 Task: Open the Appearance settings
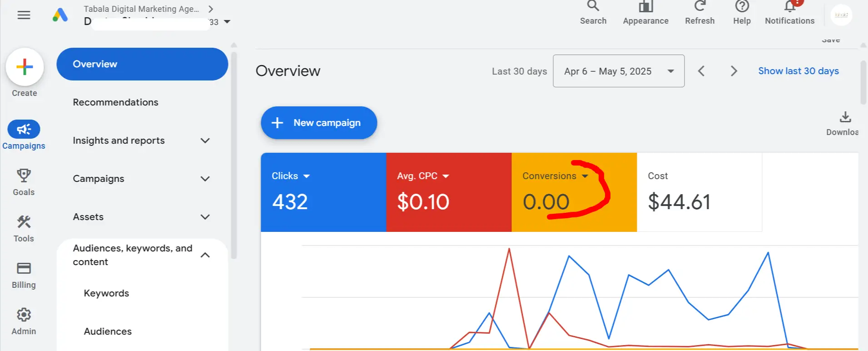point(645,13)
